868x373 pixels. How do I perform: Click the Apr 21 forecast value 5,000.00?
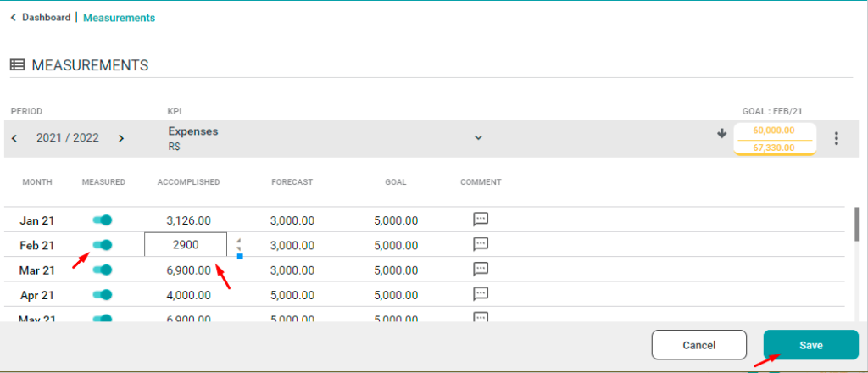tap(292, 296)
